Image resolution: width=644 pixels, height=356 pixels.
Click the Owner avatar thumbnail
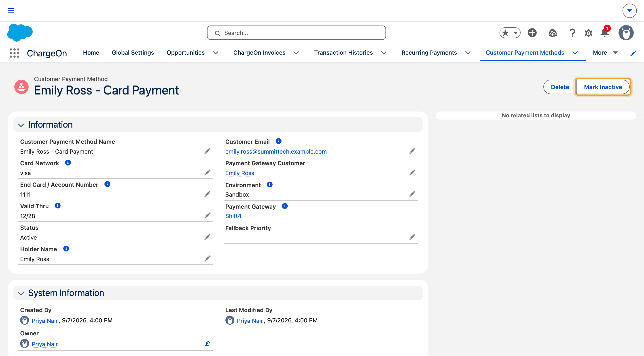25,344
